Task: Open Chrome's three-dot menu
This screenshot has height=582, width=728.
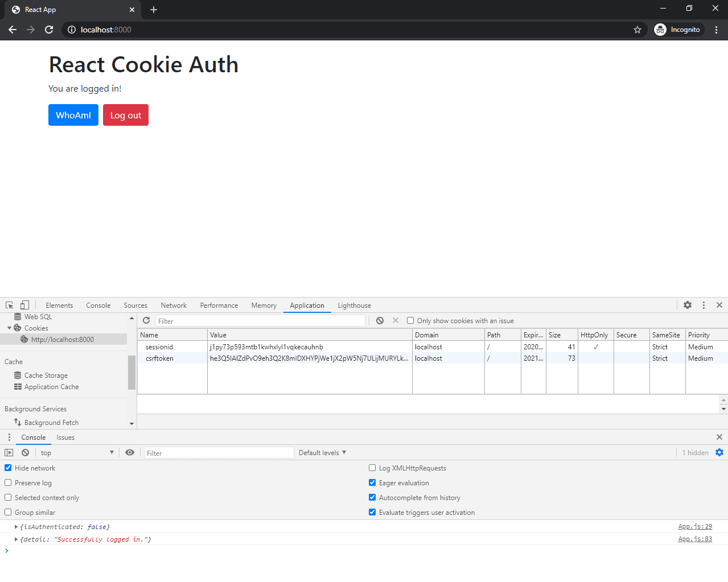Action: tap(716, 30)
